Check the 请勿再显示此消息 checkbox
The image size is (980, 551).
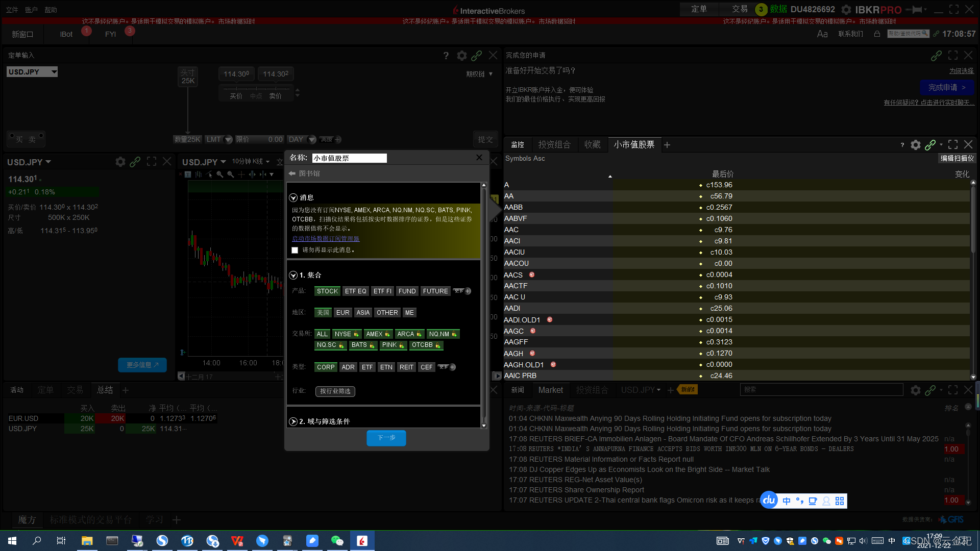[295, 250]
